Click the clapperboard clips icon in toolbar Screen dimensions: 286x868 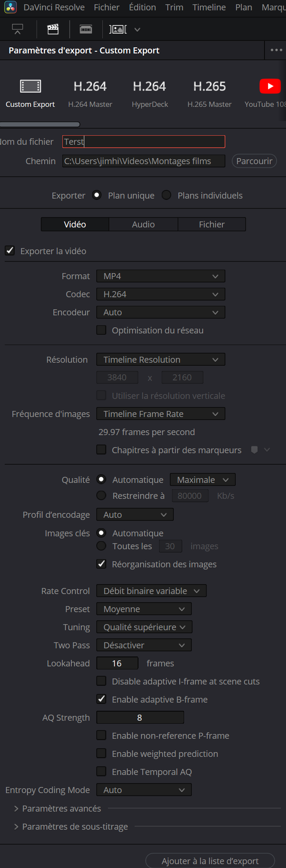(x=53, y=29)
